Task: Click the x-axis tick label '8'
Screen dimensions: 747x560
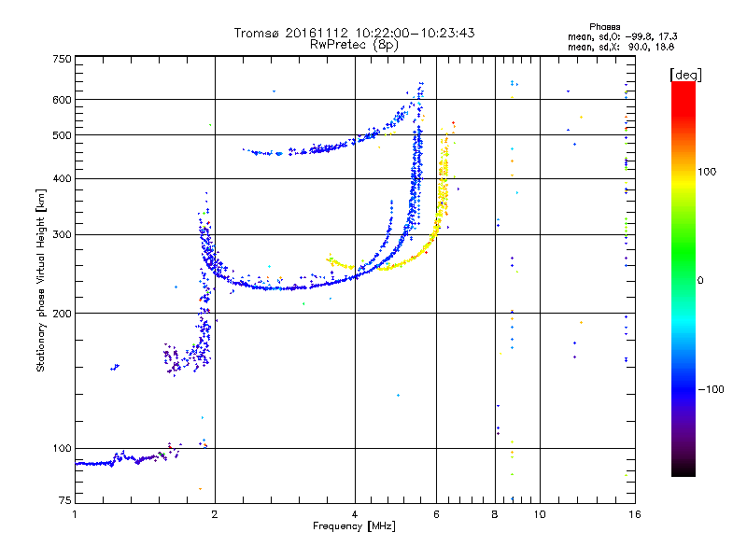Action: point(495,514)
